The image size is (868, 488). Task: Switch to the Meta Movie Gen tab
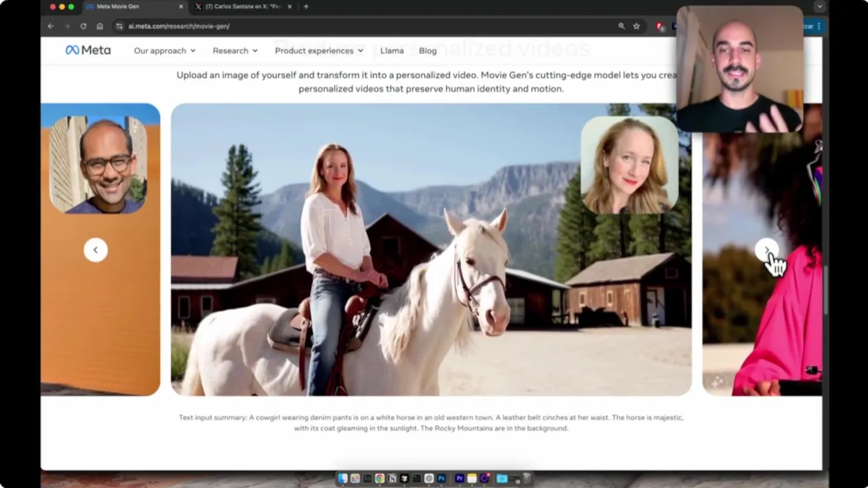[x=135, y=6]
